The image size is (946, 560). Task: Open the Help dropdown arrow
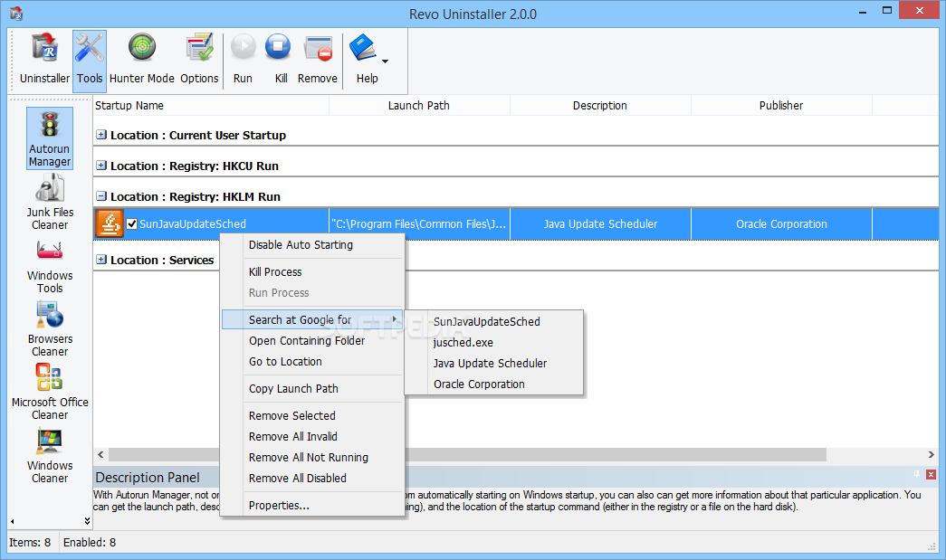click(385, 61)
